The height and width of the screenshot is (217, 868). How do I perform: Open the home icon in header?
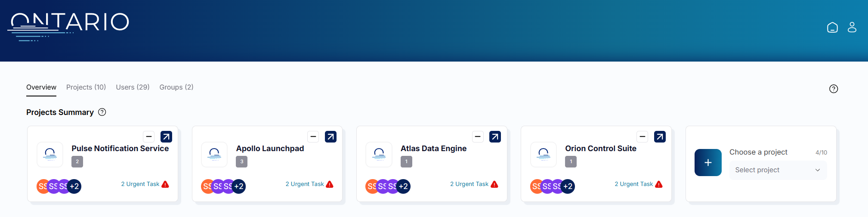[832, 28]
